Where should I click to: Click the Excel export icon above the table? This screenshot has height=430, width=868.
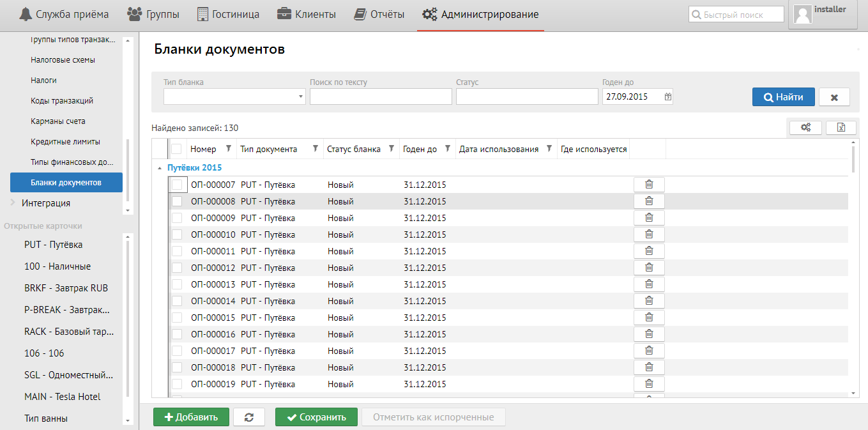tap(841, 128)
